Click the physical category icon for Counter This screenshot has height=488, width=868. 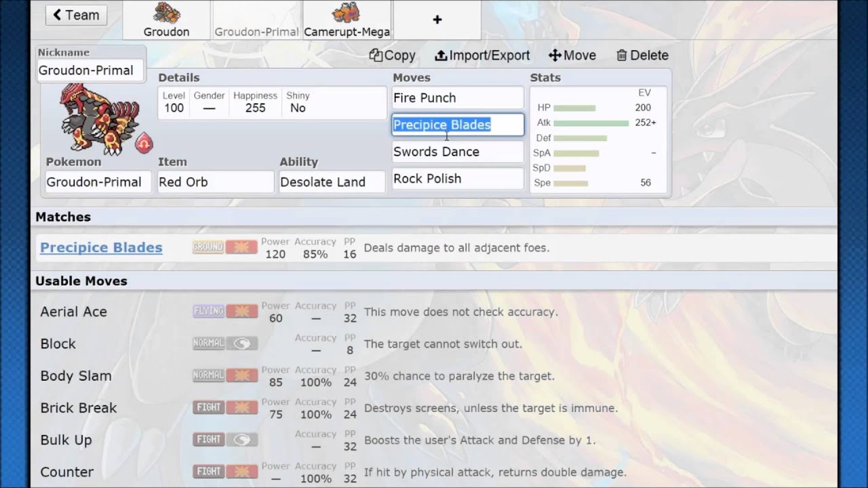tap(241, 472)
